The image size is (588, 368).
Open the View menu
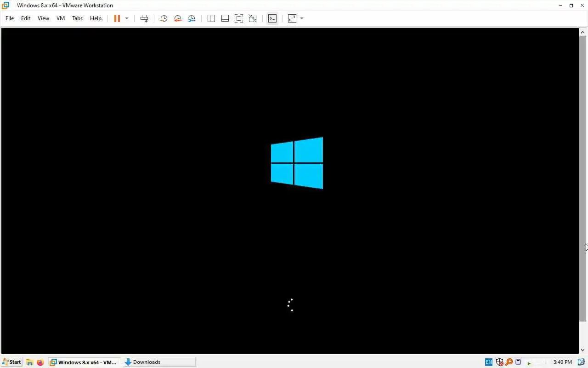(x=43, y=18)
